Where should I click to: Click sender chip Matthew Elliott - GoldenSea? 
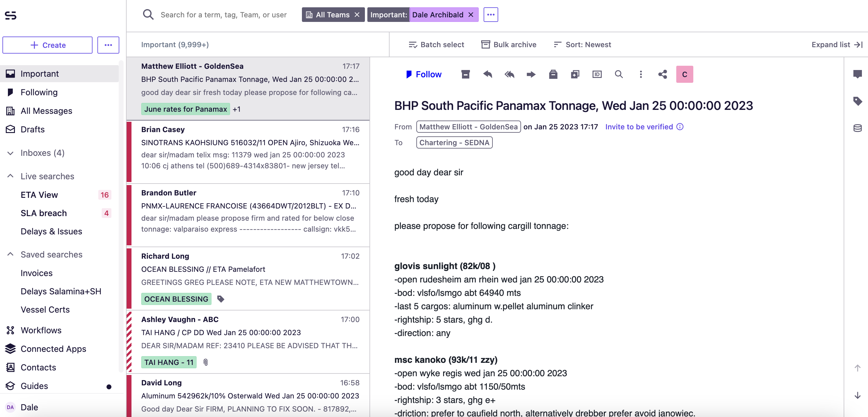tap(468, 127)
